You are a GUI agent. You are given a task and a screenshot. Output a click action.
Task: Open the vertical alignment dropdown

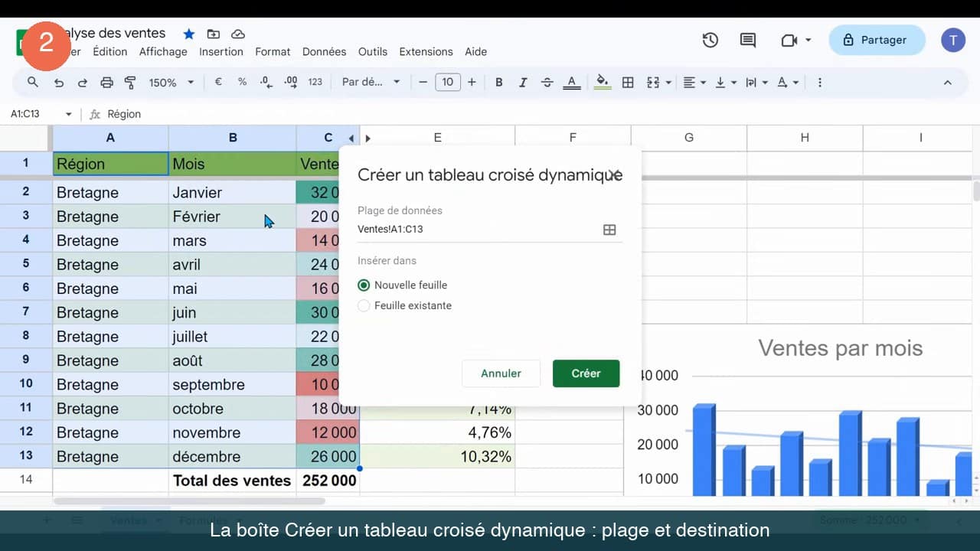click(725, 82)
